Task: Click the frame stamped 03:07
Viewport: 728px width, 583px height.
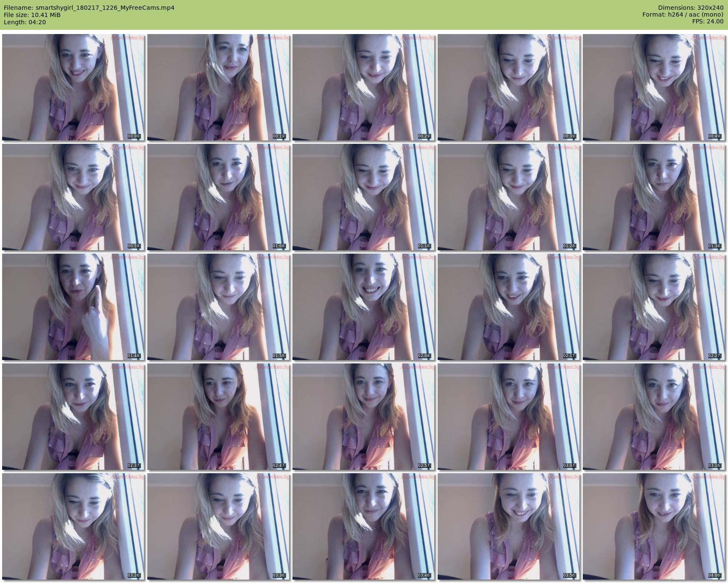Action: coord(509,417)
